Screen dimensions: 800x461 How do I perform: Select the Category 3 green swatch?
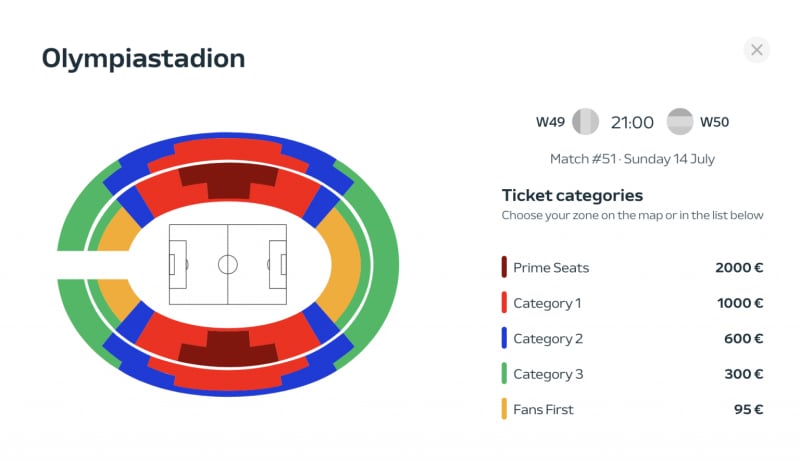505,374
